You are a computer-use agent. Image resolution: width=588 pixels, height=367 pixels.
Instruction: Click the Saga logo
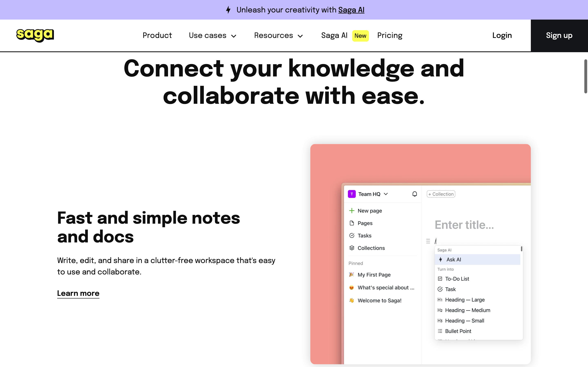point(35,35)
